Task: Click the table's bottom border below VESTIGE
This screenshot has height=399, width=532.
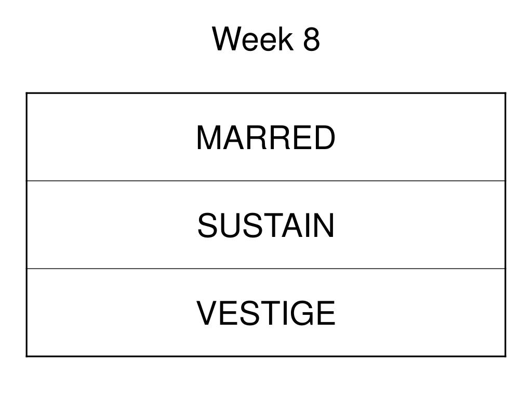Action: pos(266,356)
